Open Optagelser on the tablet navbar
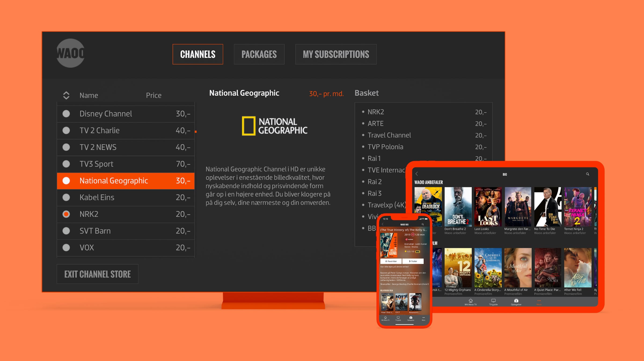This screenshot has height=361, width=644. 516,302
